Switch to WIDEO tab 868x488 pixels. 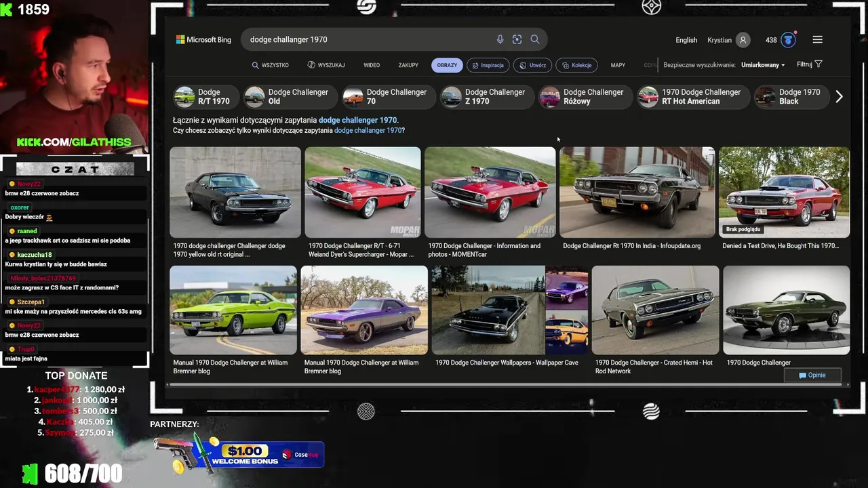372,65
